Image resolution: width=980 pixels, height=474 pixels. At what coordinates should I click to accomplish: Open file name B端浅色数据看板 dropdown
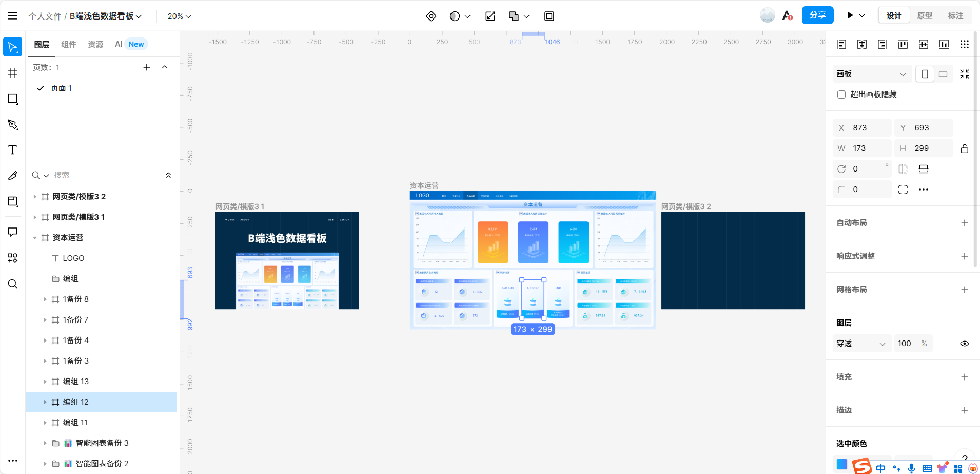[106, 16]
